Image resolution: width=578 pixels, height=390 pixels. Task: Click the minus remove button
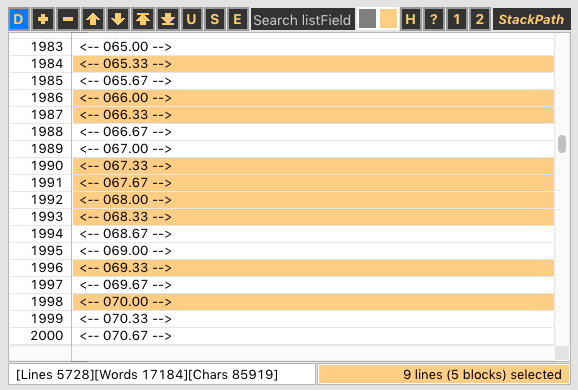click(x=68, y=19)
